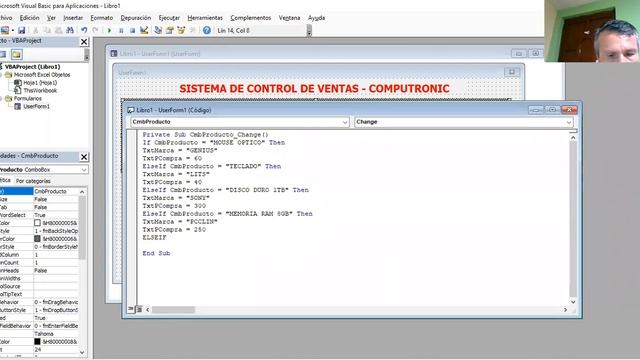
Task: Switch to Por categorías properties tab
Action: (33, 181)
